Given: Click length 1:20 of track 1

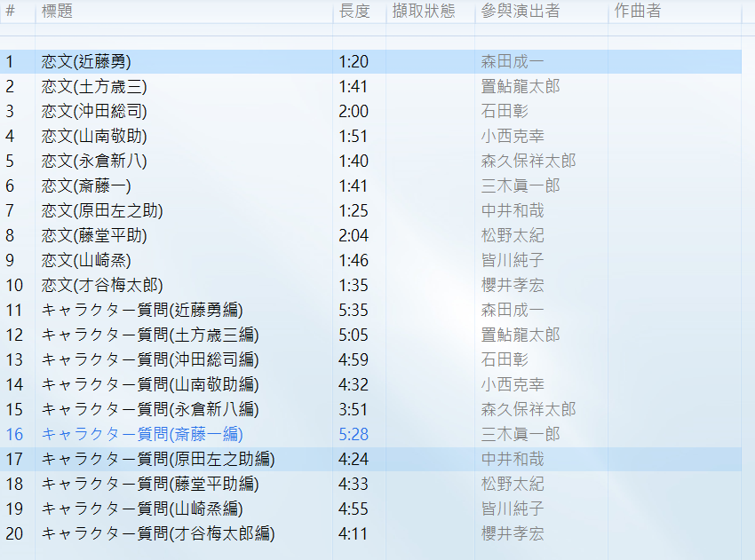Looking at the screenshot, I should [x=354, y=61].
